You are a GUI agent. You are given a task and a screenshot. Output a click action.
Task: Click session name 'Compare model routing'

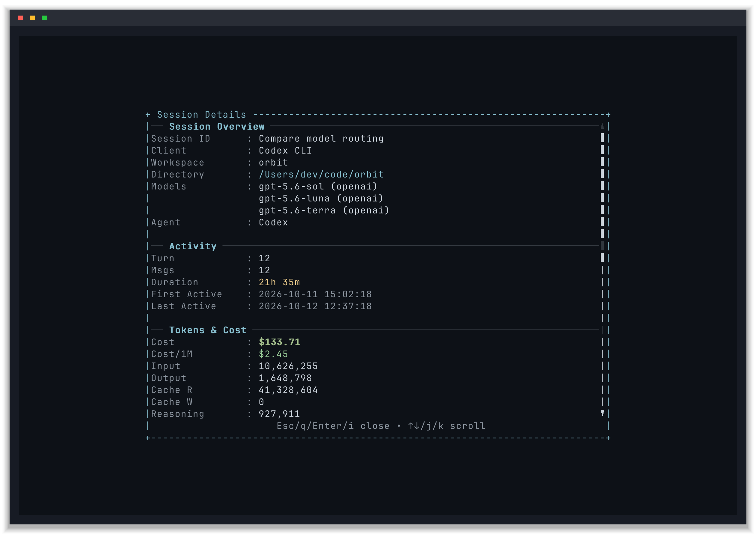click(321, 139)
